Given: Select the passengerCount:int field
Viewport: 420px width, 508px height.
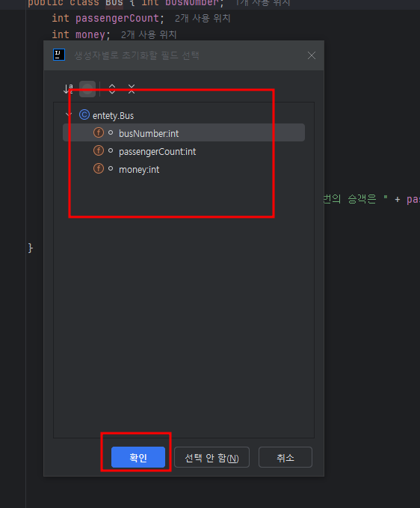Looking at the screenshot, I should pyautogui.click(x=184, y=151).
